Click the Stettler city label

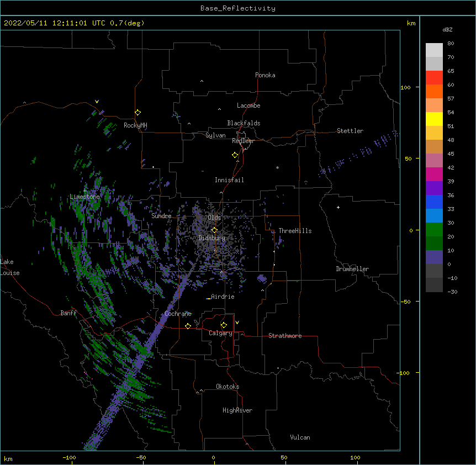(350, 131)
